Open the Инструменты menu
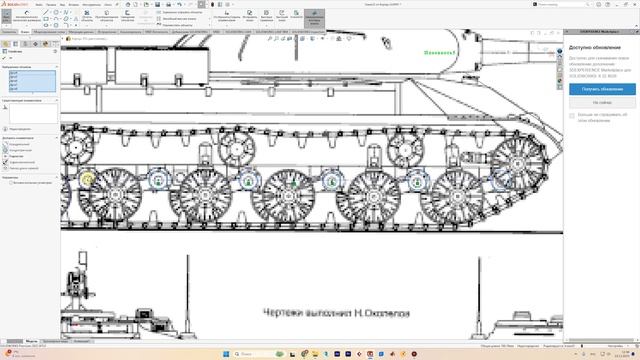This screenshot has height=360, width=640. pyautogui.click(x=91, y=4)
